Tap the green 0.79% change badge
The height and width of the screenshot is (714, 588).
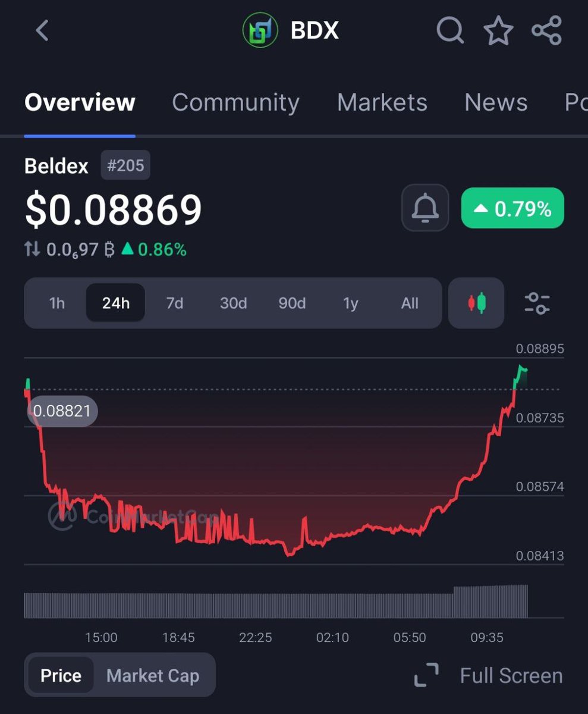pyautogui.click(x=512, y=208)
